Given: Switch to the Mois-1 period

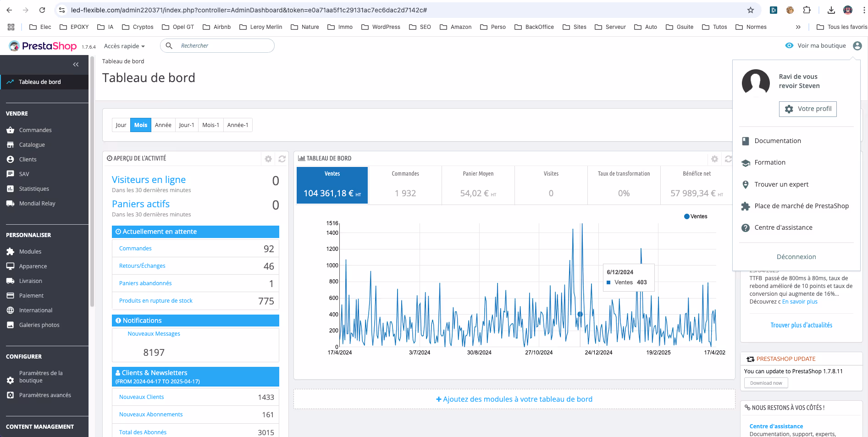Looking at the screenshot, I should point(210,125).
